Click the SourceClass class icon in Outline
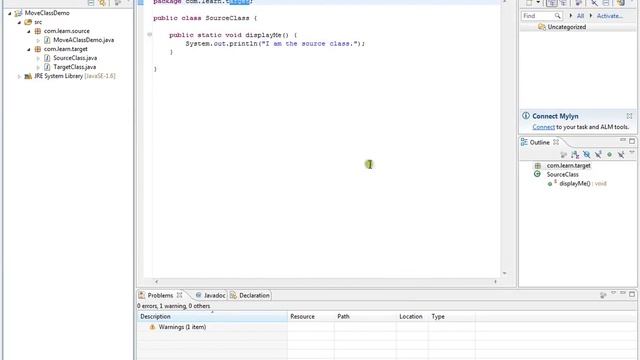 pos(538,174)
